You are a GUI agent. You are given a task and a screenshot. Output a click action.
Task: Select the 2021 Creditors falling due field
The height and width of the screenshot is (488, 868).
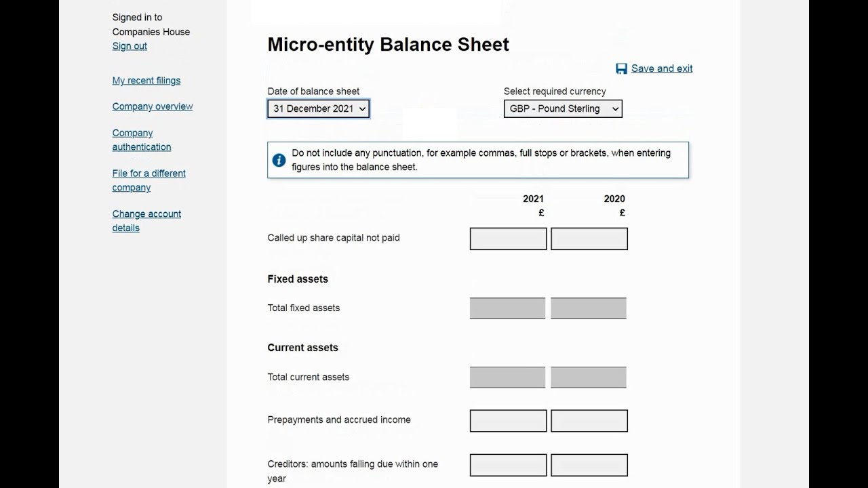coord(508,464)
